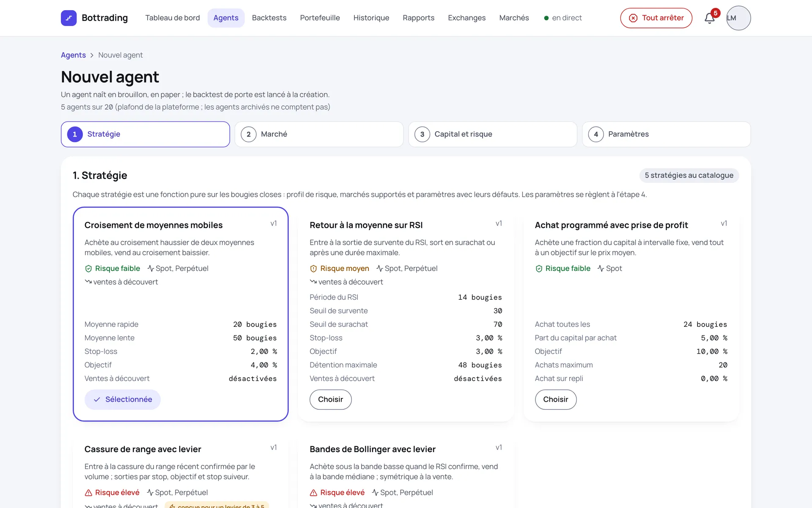This screenshot has width=812, height=508.
Task: Click step number 3 circle
Action: (422, 134)
